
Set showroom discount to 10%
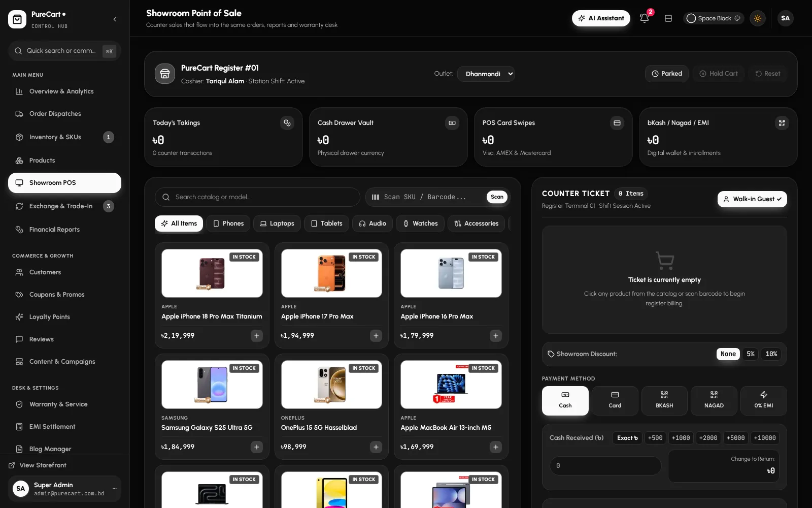pyautogui.click(x=771, y=354)
